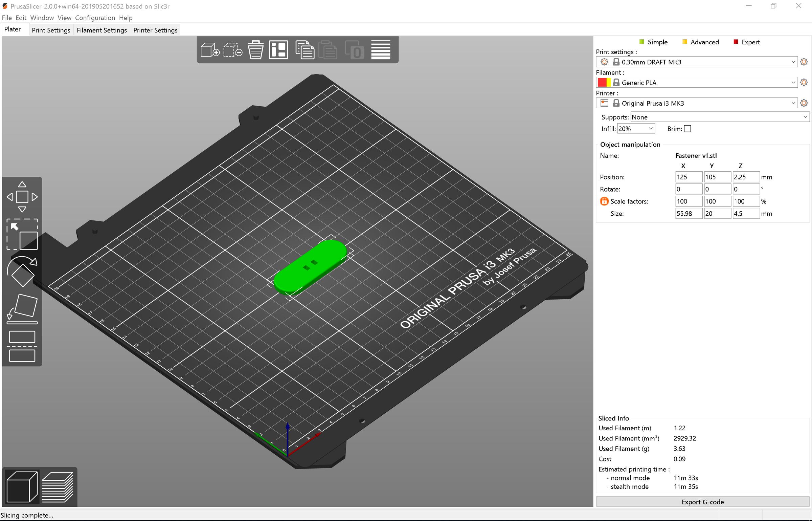The height and width of the screenshot is (521, 812).
Task: Switch to the Filament Settings tab
Action: [101, 30]
